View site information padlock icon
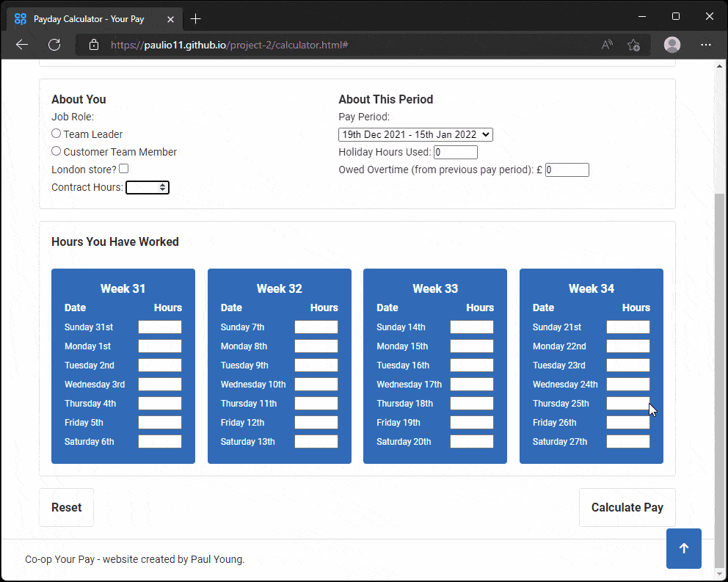 [x=94, y=45]
